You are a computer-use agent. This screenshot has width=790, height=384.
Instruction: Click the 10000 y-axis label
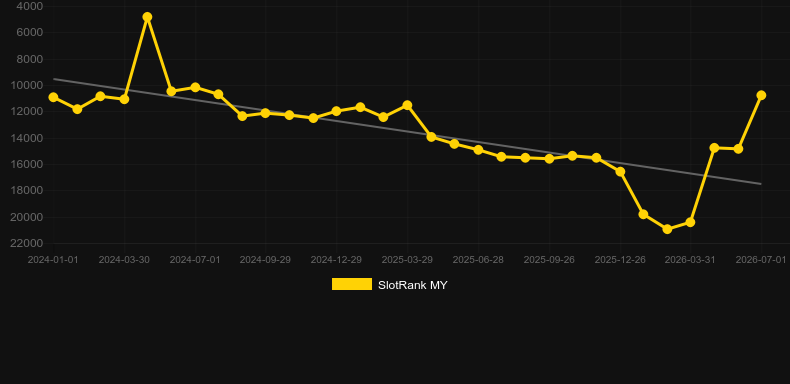tap(27, 86)
